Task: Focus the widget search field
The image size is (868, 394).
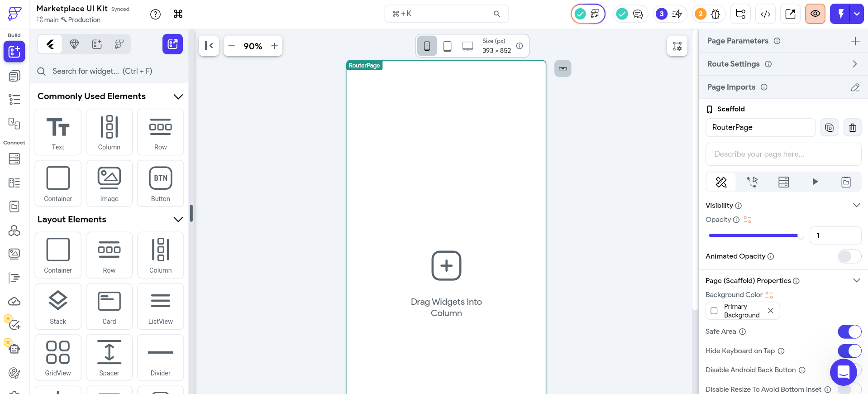Action: pos(110,71)
